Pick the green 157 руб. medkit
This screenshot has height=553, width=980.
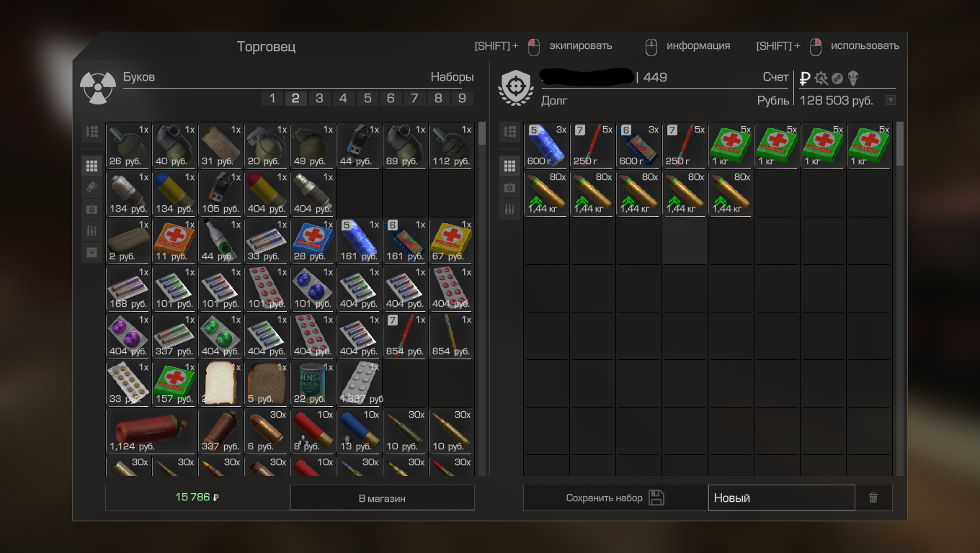[175, 384]
